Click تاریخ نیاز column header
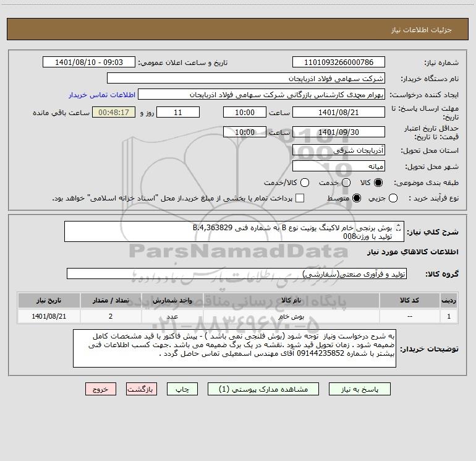Screen dimensions: 476x461 click(x=49, y=300)
